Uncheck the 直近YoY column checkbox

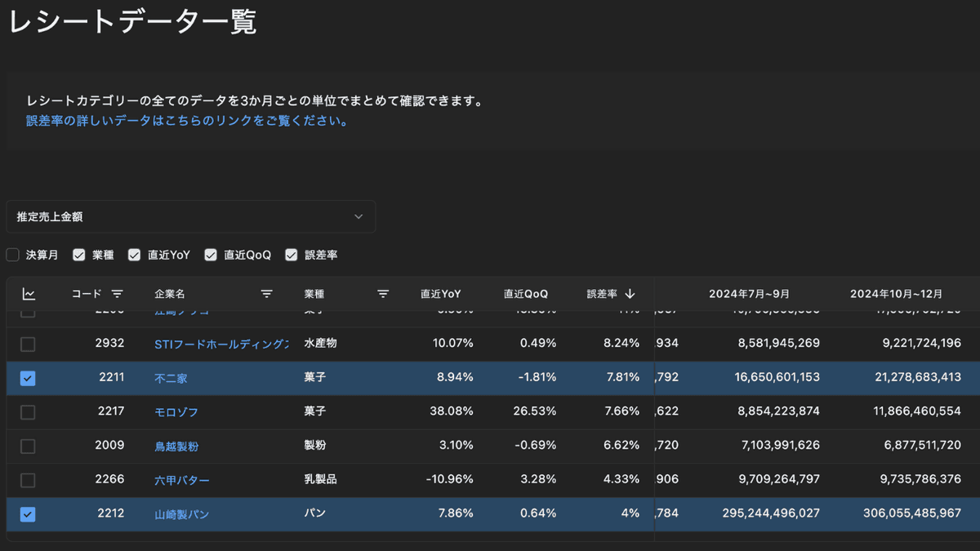[x=135, y=255]
